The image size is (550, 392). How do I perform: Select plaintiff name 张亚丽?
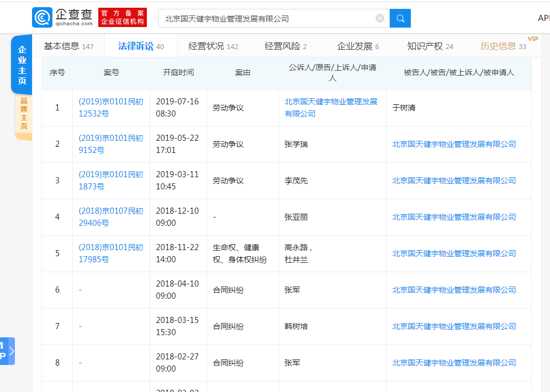tap(296, 217)
